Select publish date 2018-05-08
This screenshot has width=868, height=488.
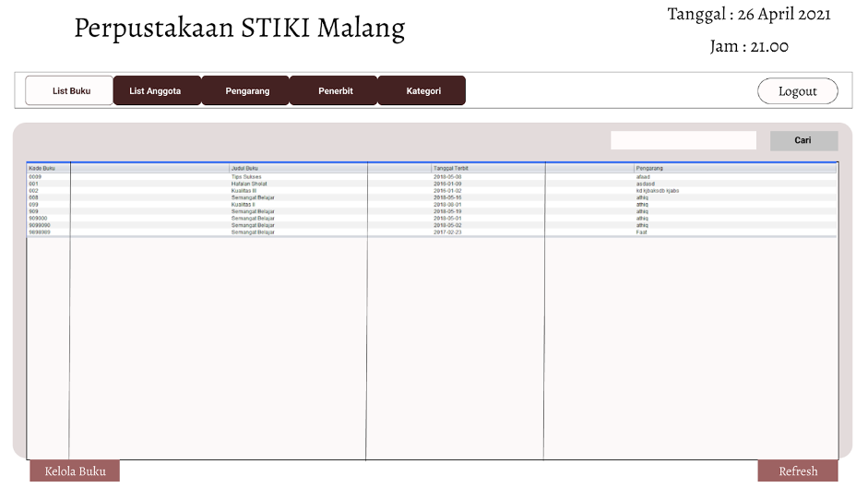[447, 177]
